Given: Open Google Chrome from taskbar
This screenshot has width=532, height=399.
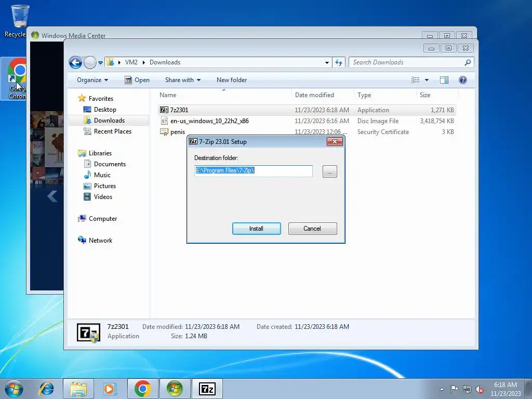Looking at the screenshot, I should coord(142,389).
